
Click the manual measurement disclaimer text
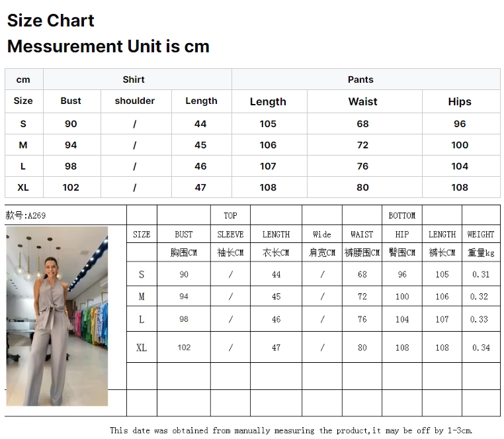point(291,430)
